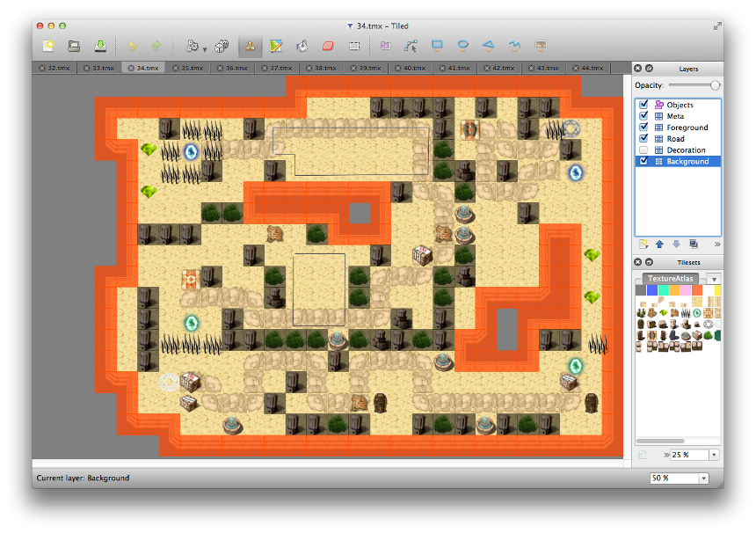Click 'Current layer: Background' status text
This screenshot has height=533, width=756.
click(x=83, y=478)
